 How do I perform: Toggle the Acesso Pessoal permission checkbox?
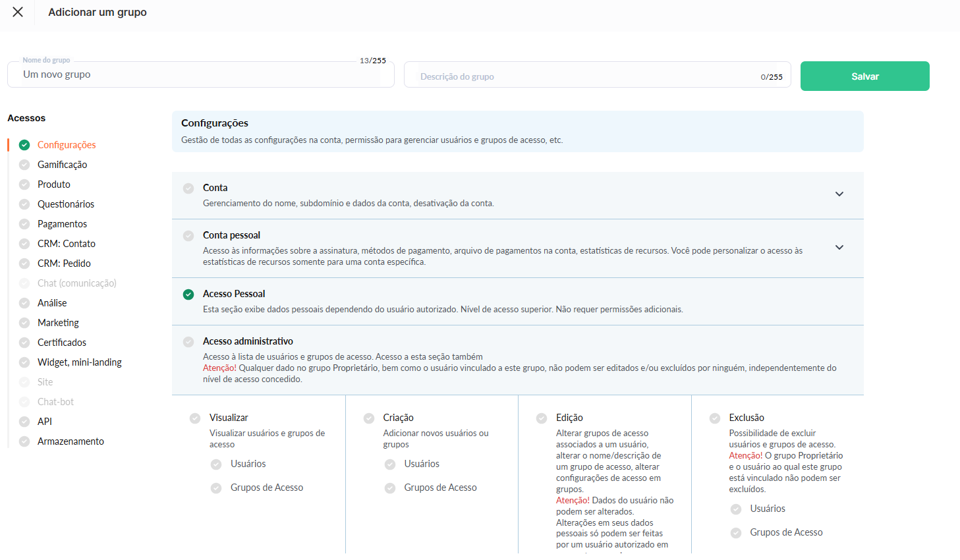point(188,294)
